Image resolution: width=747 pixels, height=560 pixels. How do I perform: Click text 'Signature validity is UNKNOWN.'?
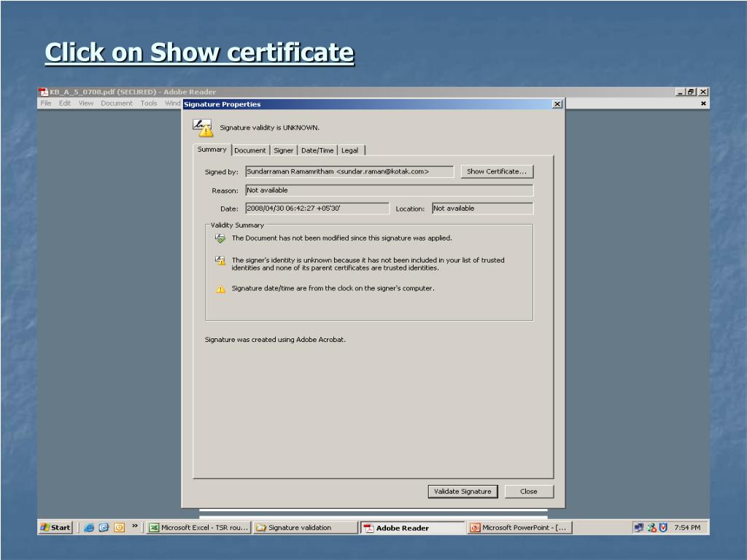tap(270, 128)
